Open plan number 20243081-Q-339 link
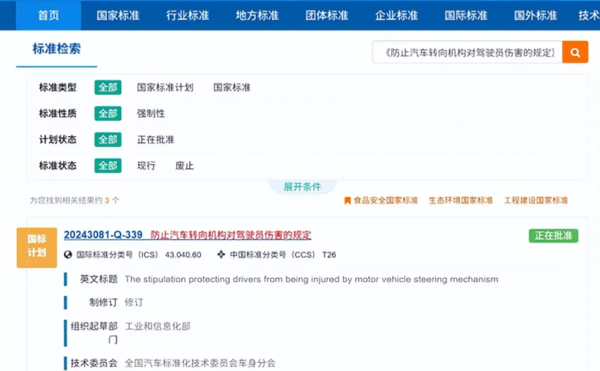The height and width of the screenshot is (371, 600). [x=103, y=235]
